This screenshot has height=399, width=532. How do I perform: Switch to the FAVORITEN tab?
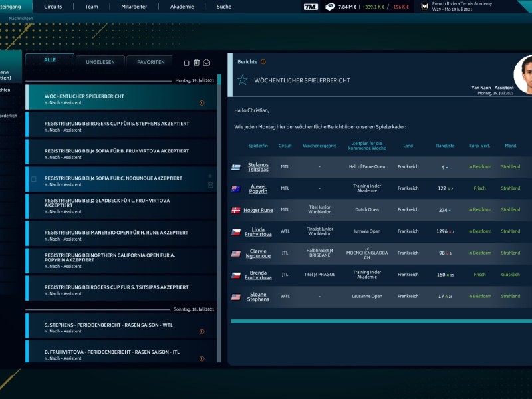pyautogui.click(x=150, y=61)
